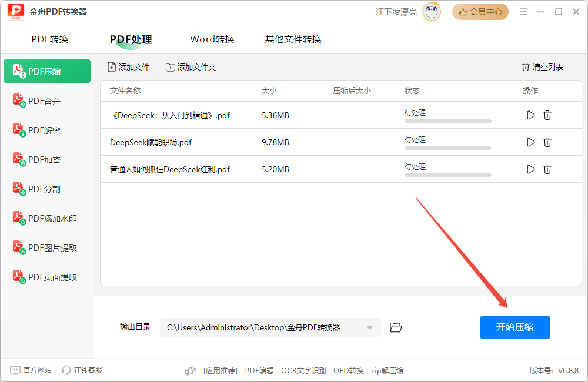Open the 官方网站 link
588x382 pixels.
pyautogui.click(x=31, y=370)
